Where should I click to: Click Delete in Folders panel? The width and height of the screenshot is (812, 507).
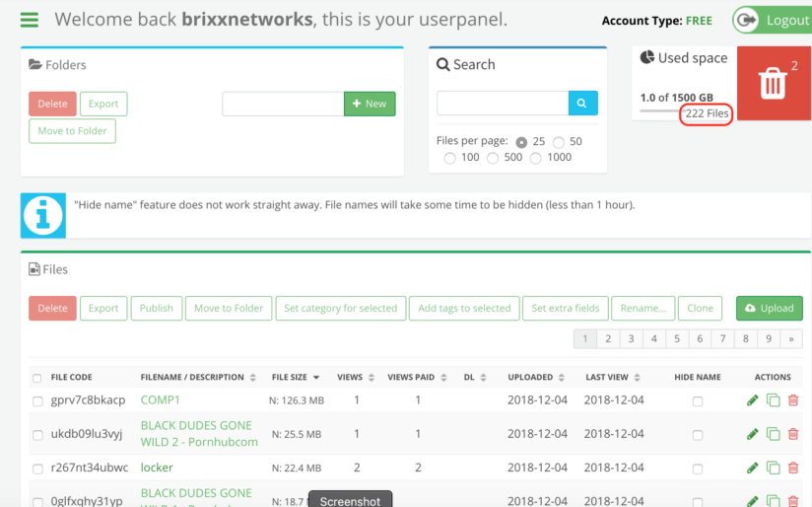[52, 104]
